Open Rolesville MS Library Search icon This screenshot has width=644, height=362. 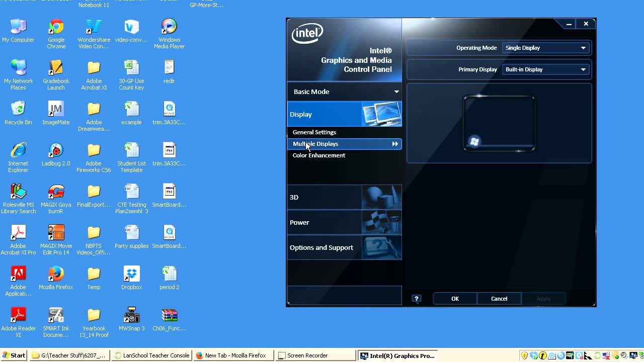[18, 199]
